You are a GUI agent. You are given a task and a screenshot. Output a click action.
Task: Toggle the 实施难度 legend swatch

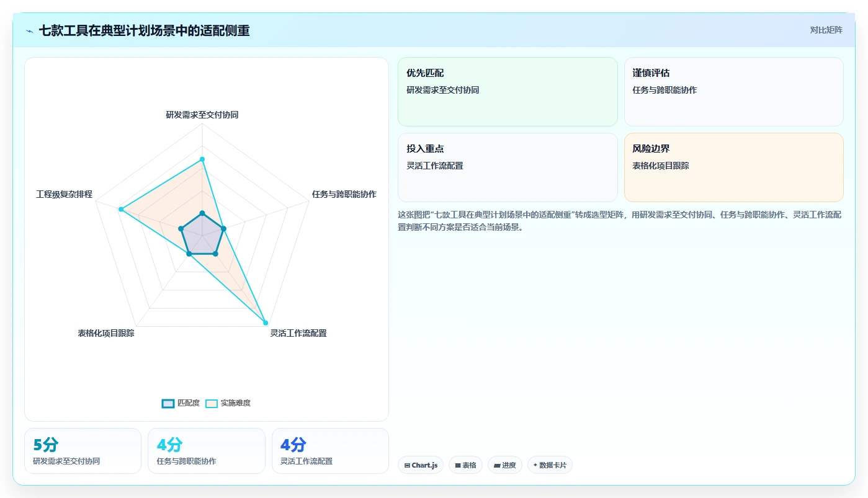click(212, 403)
